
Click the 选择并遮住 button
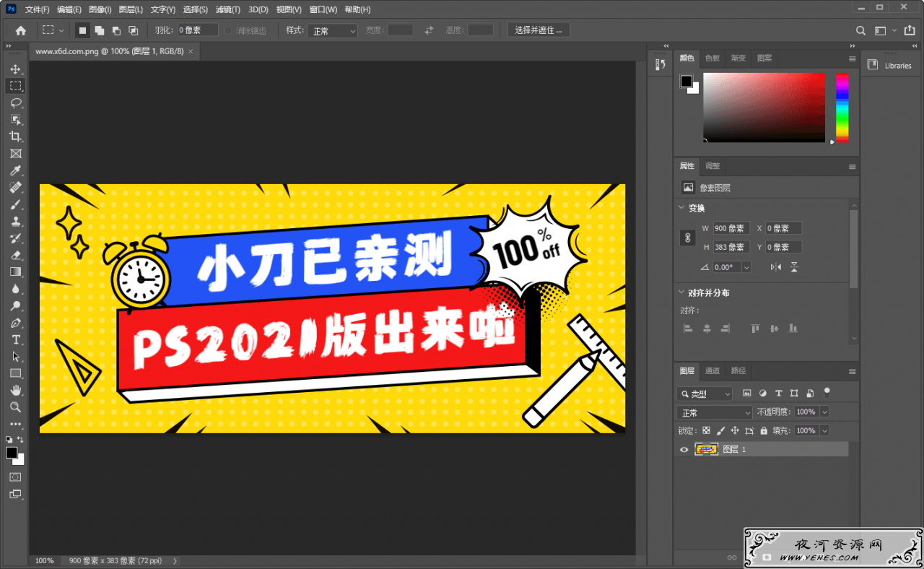coord(539,30)
